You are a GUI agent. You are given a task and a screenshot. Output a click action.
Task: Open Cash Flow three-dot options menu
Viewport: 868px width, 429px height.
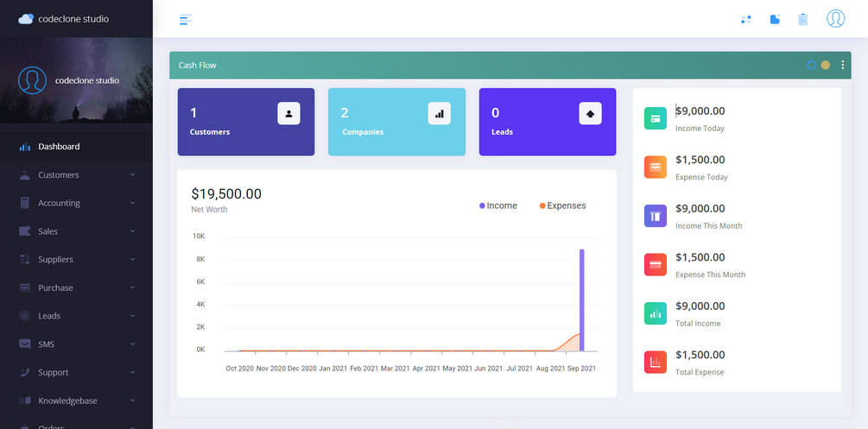pyautogui.click(x=843, y=65)
